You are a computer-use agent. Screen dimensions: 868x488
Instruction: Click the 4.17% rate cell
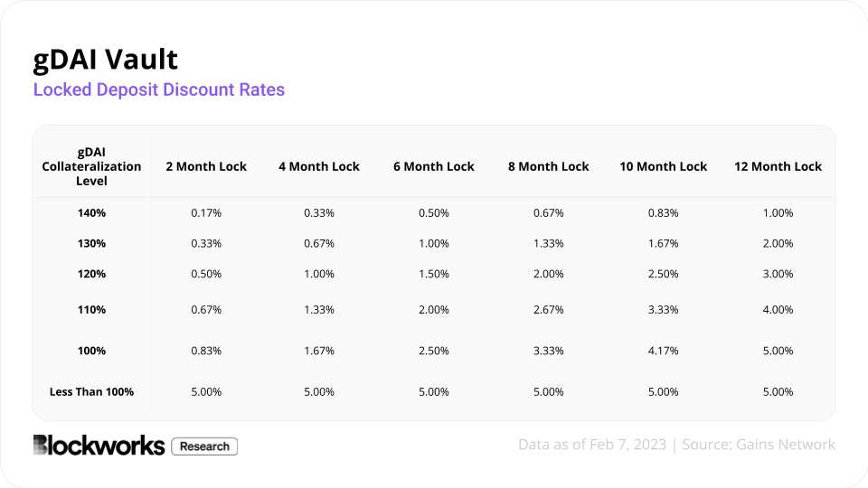tap(664, 349)
